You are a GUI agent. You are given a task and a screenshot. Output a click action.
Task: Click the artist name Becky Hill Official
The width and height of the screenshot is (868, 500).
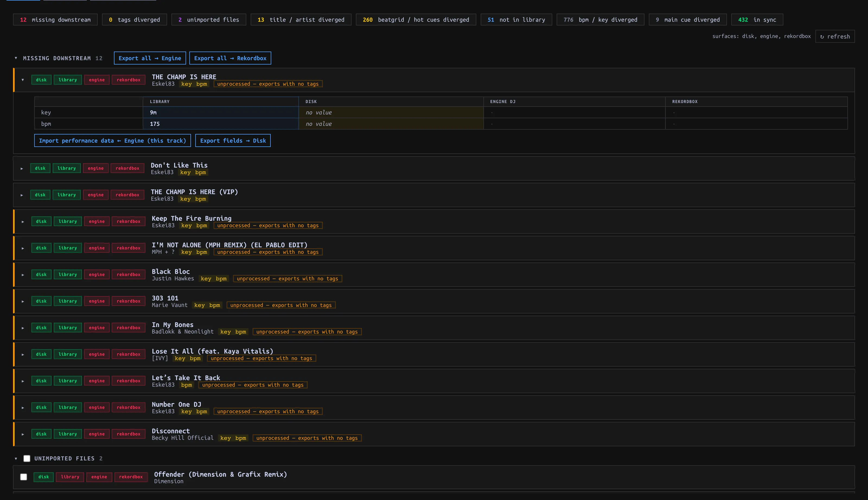(183, 438)
